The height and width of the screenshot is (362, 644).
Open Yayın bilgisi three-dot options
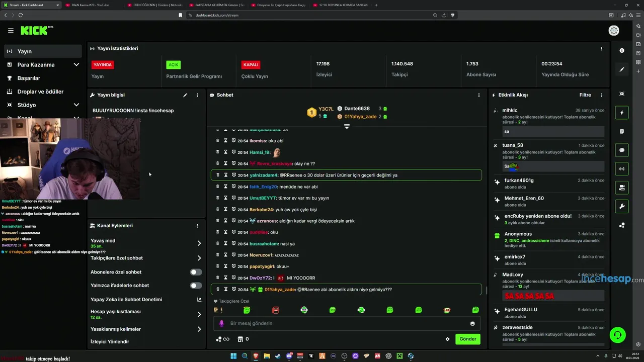pyautogui.click(x=197, y=95)
